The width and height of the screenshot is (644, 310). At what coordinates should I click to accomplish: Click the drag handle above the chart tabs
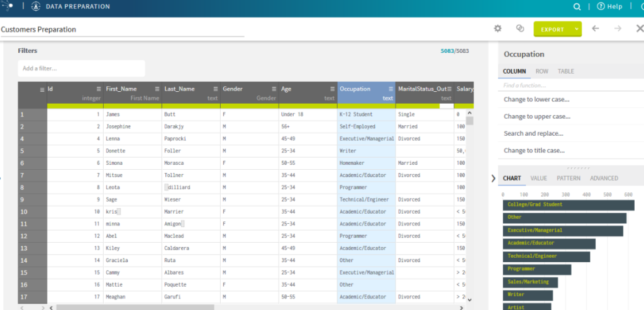point(579,168)
